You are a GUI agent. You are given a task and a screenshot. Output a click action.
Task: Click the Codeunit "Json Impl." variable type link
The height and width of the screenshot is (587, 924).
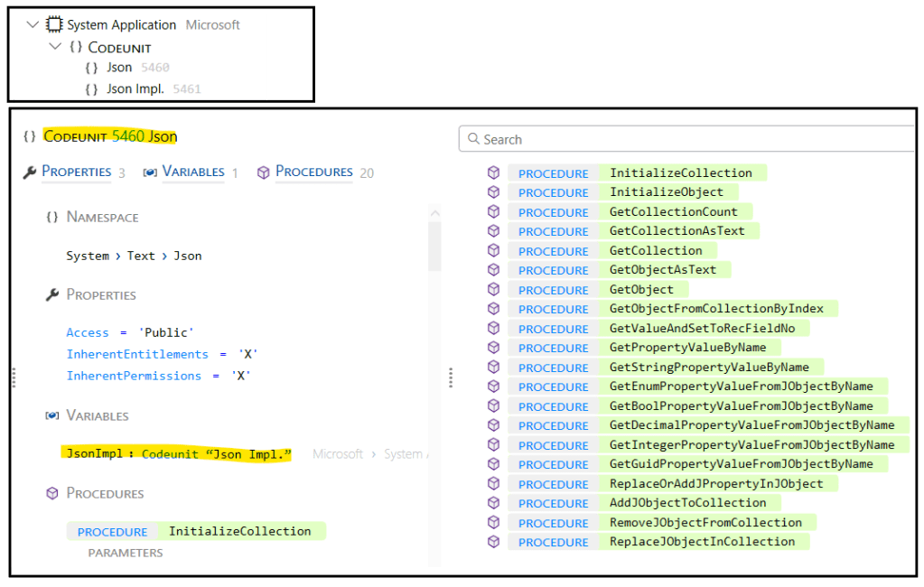(x=217, y=453)
